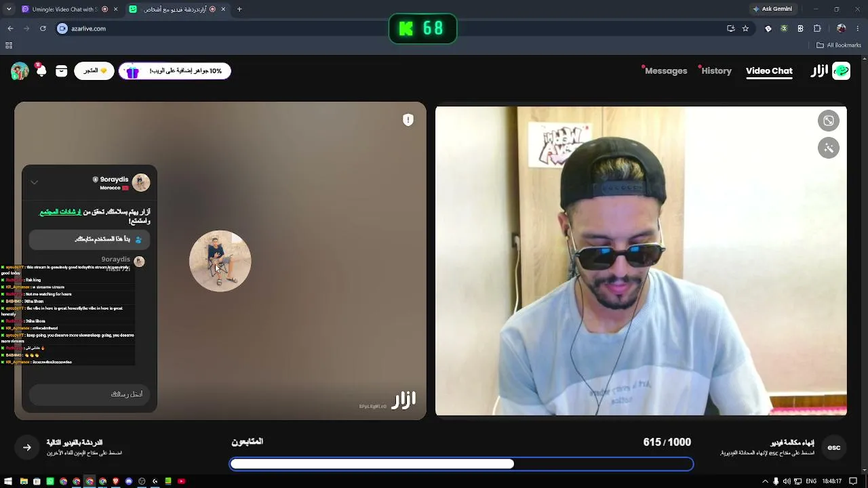Open Brave browser from taskbar

[116, 481]
